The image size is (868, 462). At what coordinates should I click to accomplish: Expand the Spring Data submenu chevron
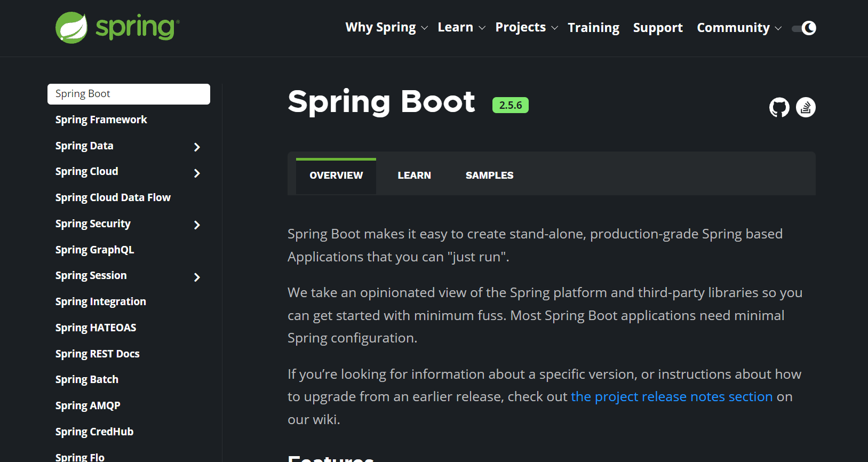197,147
